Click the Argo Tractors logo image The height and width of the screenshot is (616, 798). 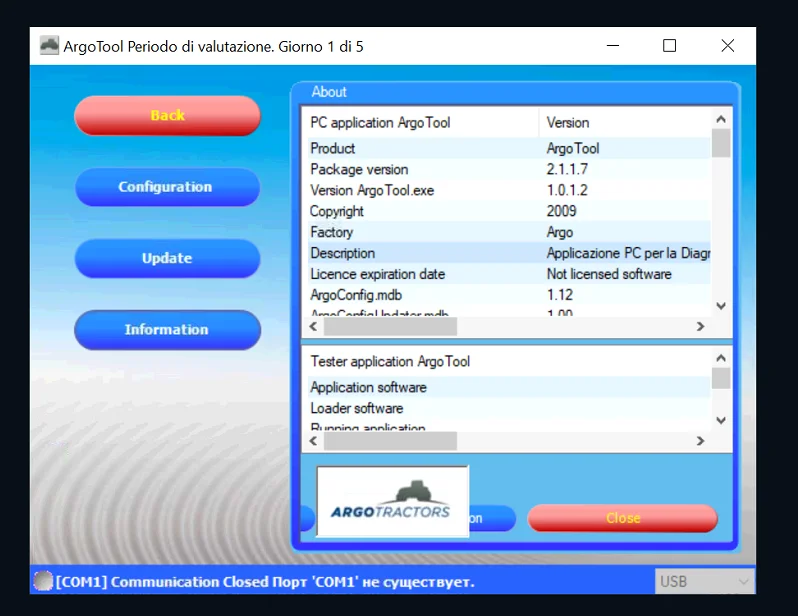coord(392,501)
